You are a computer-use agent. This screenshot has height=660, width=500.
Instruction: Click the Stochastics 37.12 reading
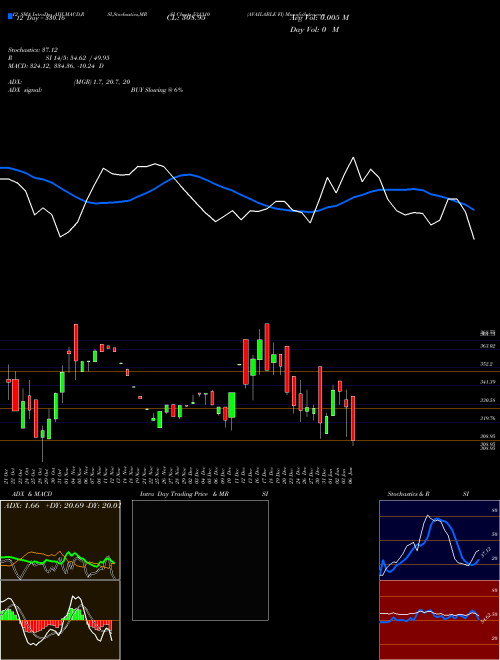pyautogui.click(x=33, y=50)
